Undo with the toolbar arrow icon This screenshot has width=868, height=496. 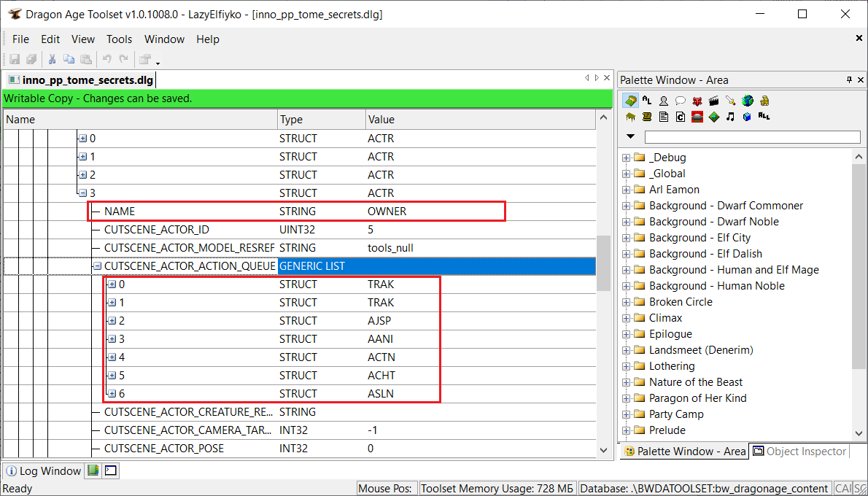[107, 58]
